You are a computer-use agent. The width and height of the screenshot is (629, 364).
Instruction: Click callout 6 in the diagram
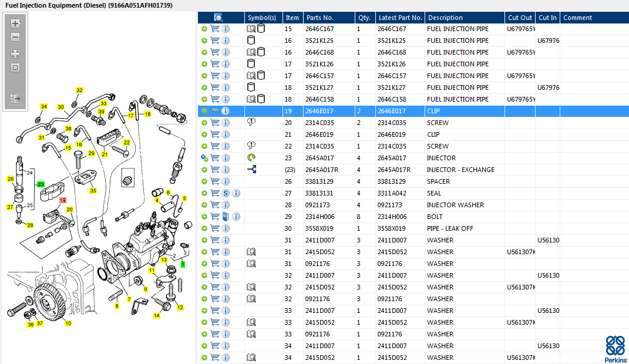click(x=168, y=193)
